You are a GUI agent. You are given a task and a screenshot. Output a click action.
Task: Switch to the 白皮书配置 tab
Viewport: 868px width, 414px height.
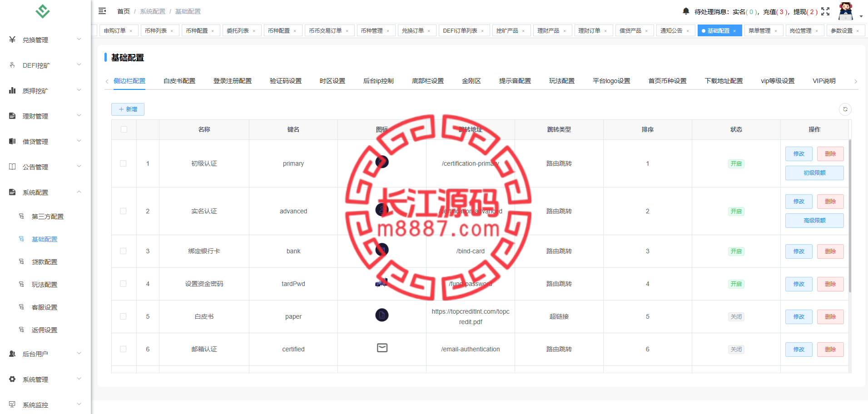(x=179, y=81)
